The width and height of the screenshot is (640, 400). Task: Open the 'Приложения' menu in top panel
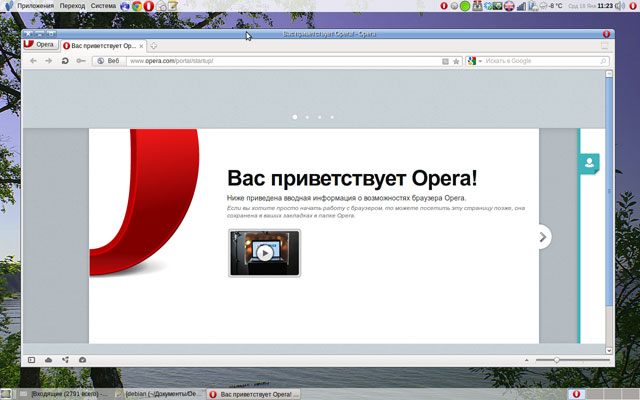pyautogui.click(x=36, y=6)
